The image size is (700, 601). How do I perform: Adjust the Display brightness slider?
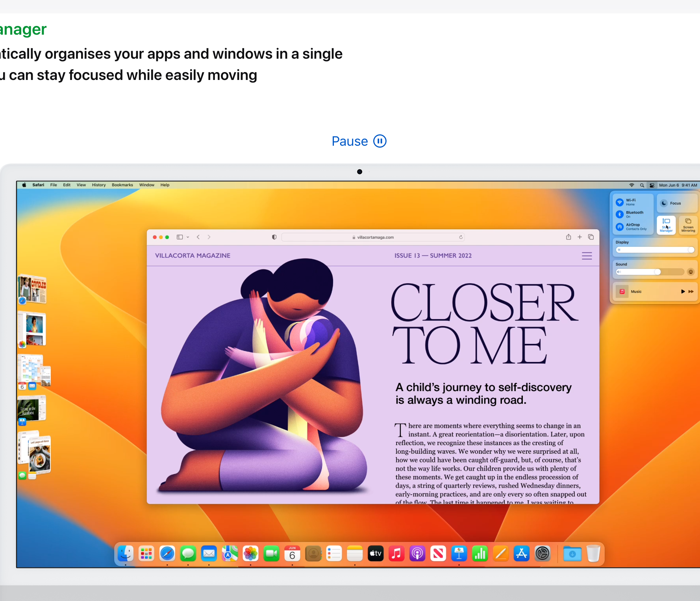655,250
